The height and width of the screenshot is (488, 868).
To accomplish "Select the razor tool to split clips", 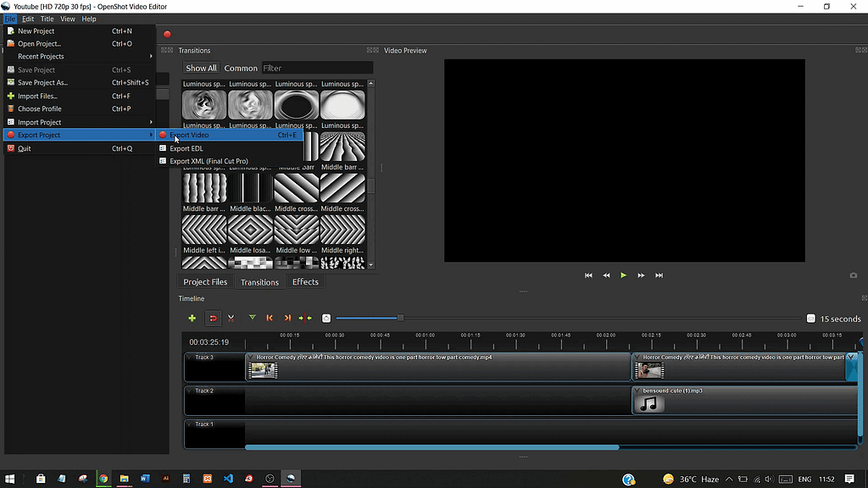I will click(x=230, y=318).
